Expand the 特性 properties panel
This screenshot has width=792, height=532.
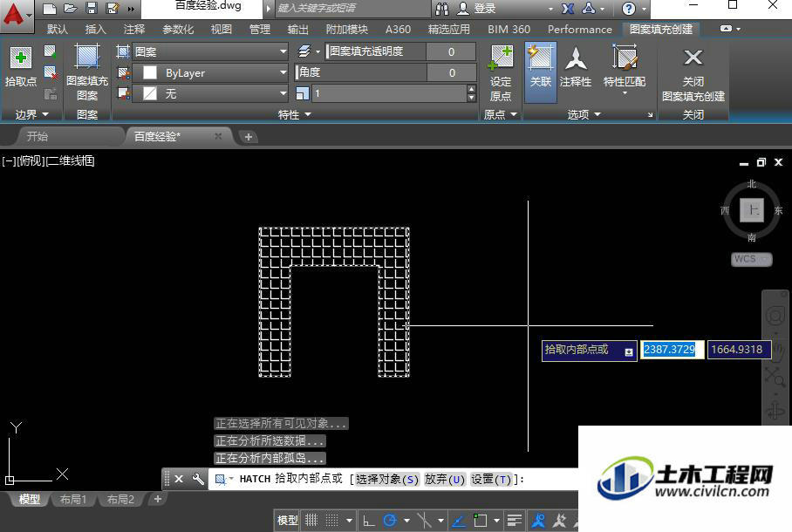point(295,115)
